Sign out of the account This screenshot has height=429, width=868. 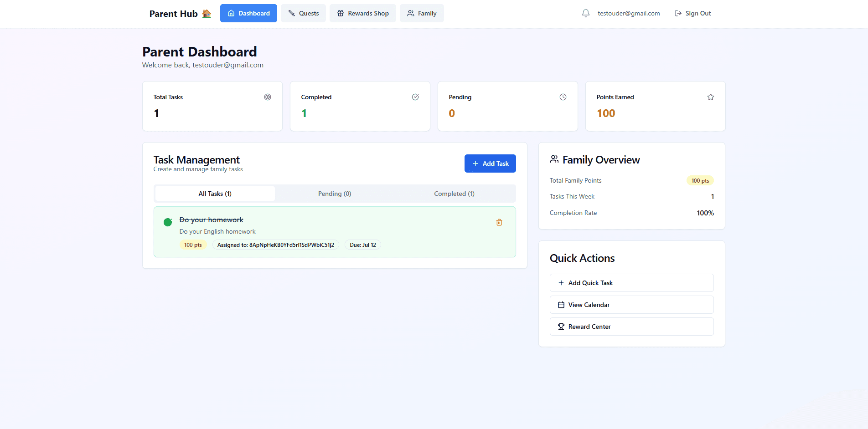click(693, 13)
